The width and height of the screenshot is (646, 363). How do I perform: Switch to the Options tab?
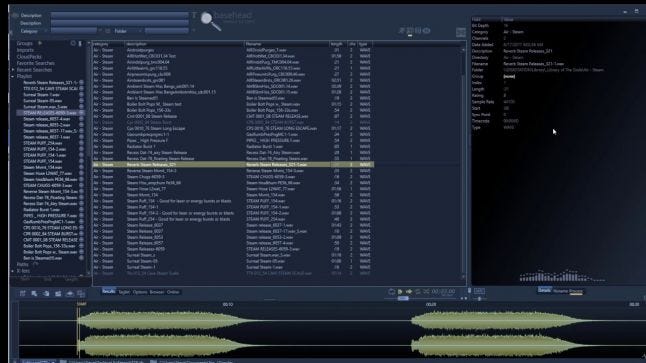coord(140,292)
